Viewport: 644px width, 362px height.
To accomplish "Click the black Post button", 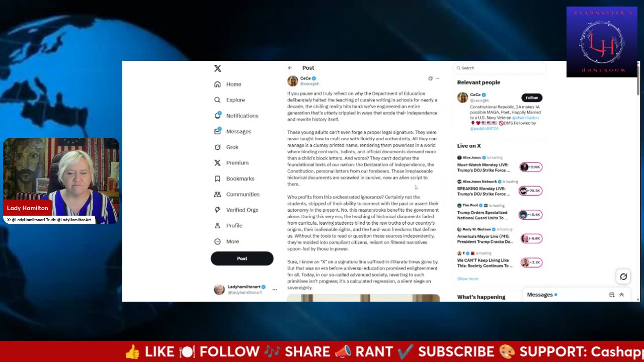I will point(242,258).
